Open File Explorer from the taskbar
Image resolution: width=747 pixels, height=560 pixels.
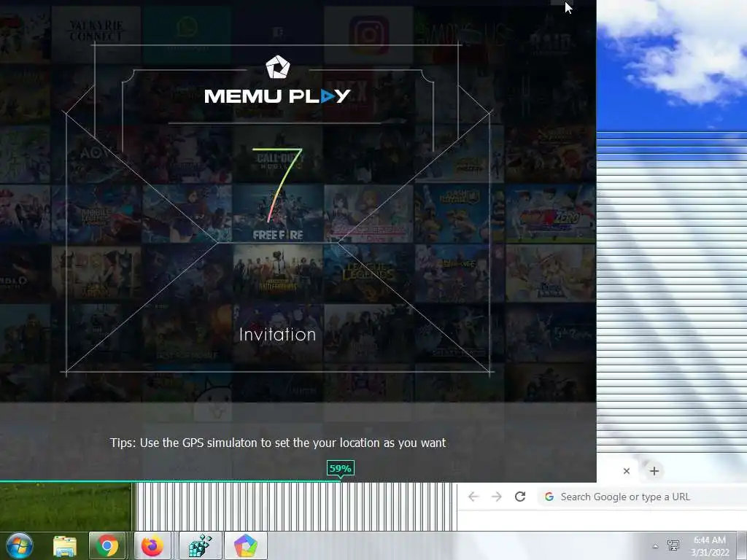pos(65,545)
